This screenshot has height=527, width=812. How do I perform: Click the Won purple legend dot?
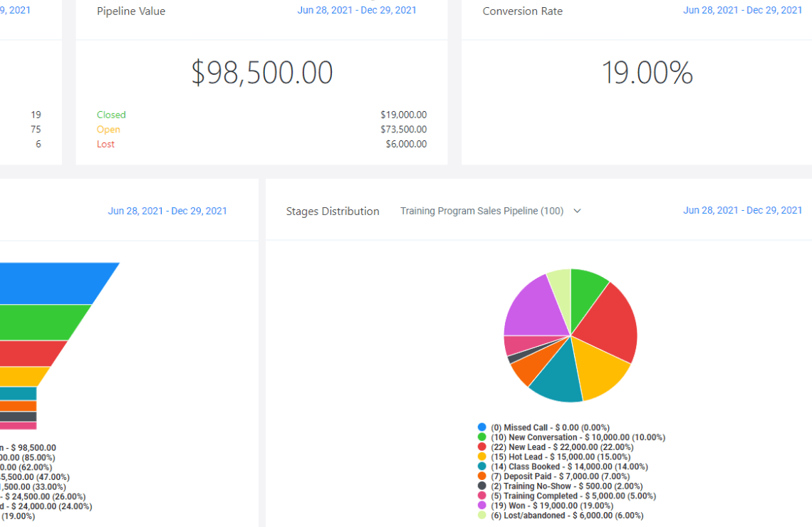click(x=482, y=505)
